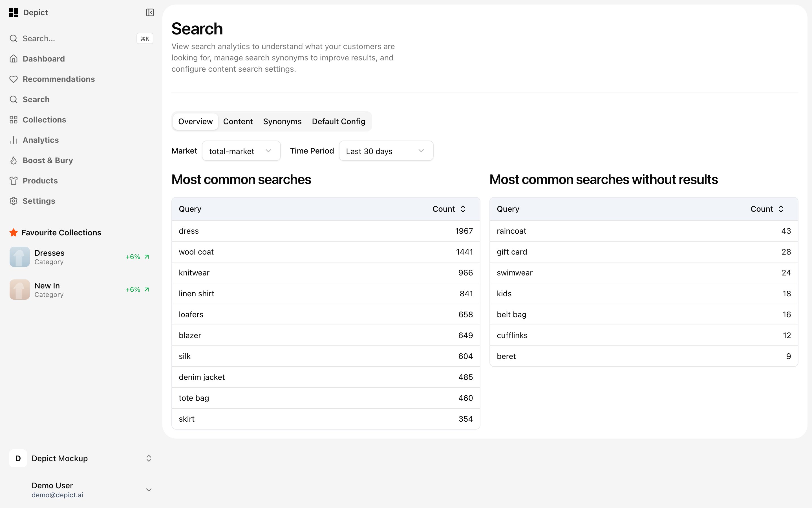Open the Dresses collection thumbnail
812x508 pixels.
point(20,257)
